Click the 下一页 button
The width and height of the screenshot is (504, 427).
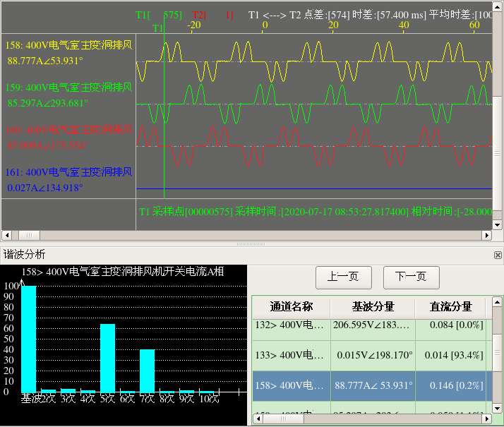(411, 277)
